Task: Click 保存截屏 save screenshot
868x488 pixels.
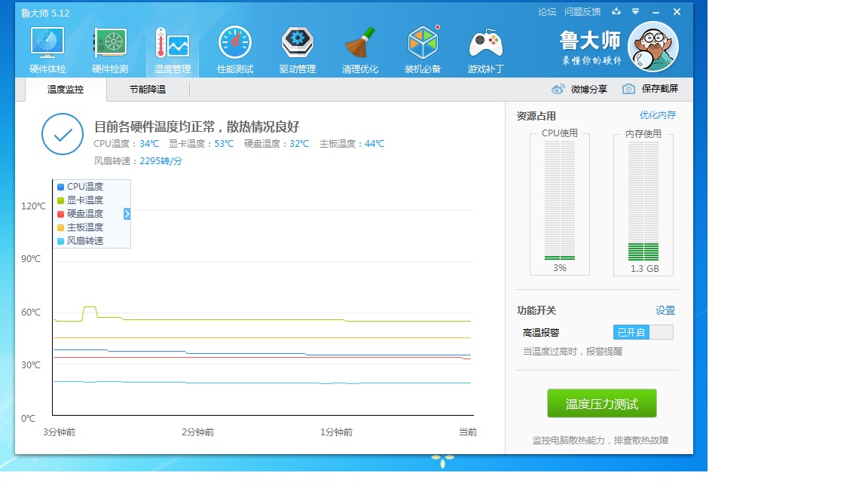Action: click(x=660, y=89)
